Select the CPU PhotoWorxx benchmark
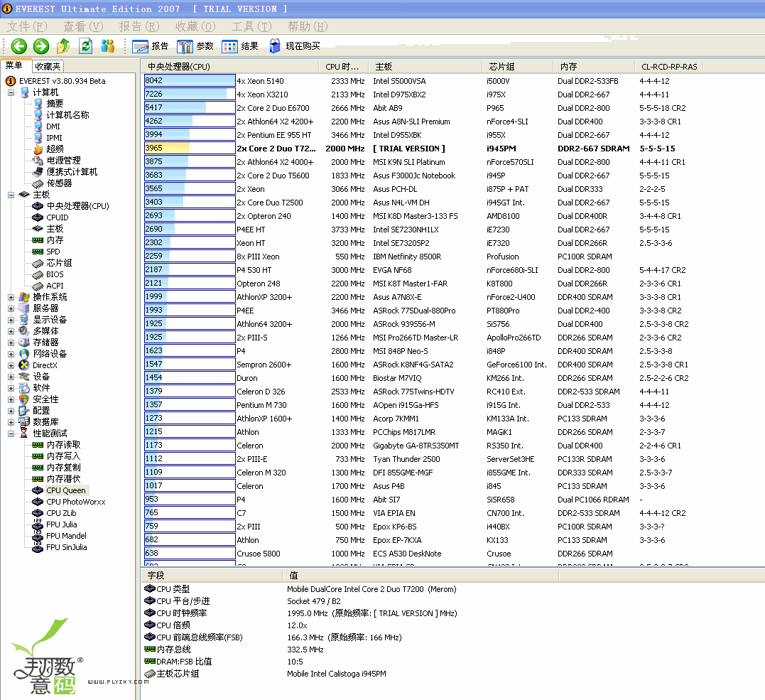 (x=75, y=502)
